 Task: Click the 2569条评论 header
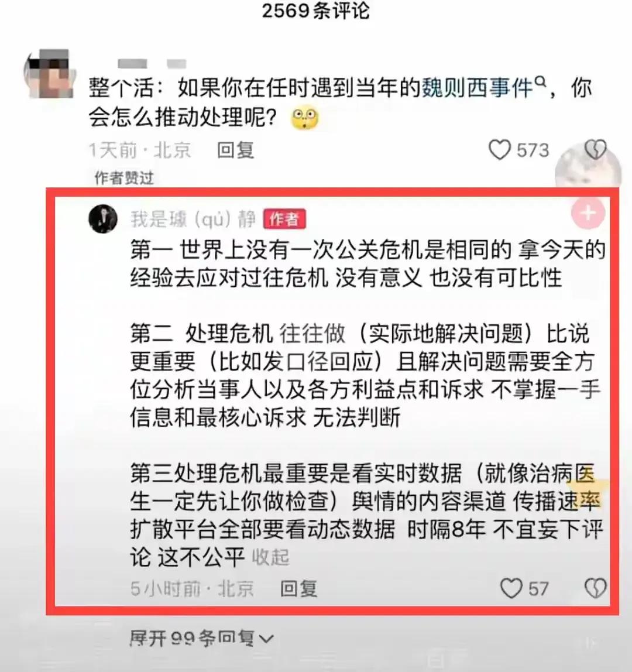tap(316, 11)
